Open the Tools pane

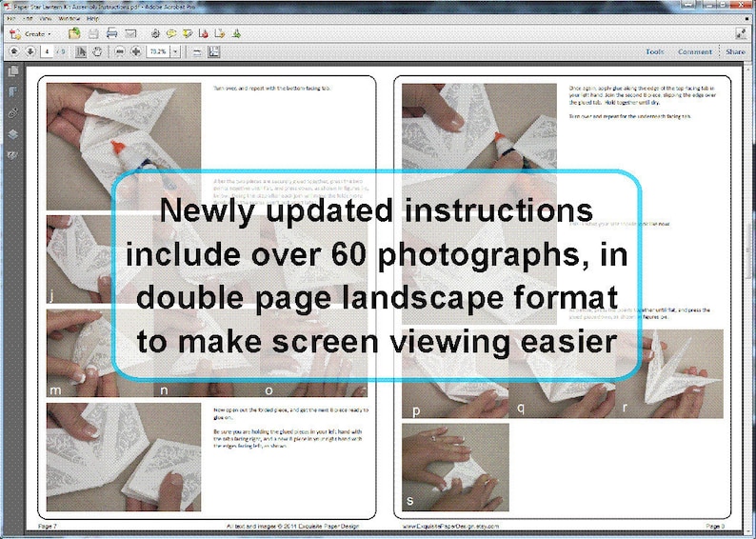[655, 51]
